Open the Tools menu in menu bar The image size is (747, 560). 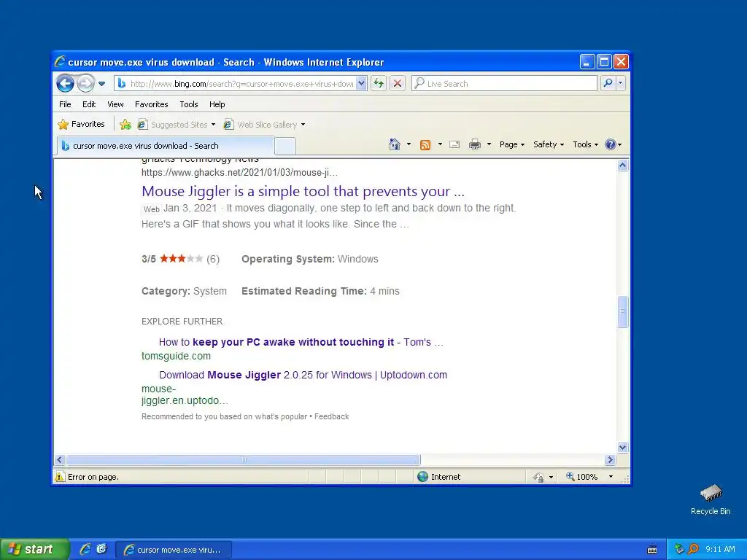[189, 104]
